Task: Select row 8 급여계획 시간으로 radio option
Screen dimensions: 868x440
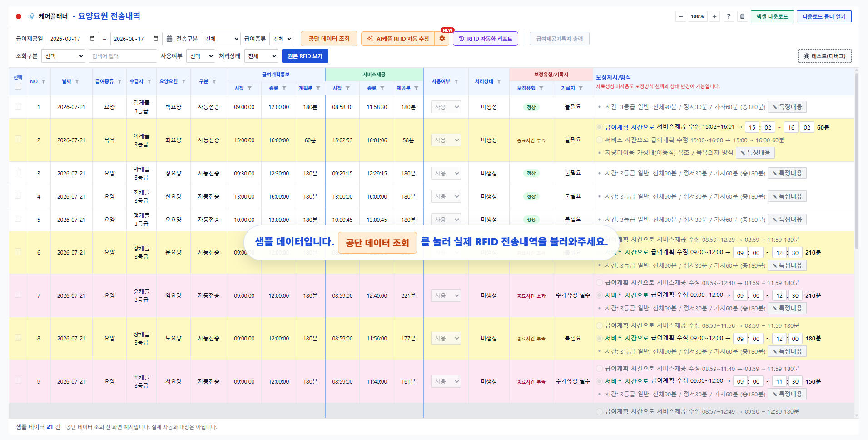Action: point(600,325)
